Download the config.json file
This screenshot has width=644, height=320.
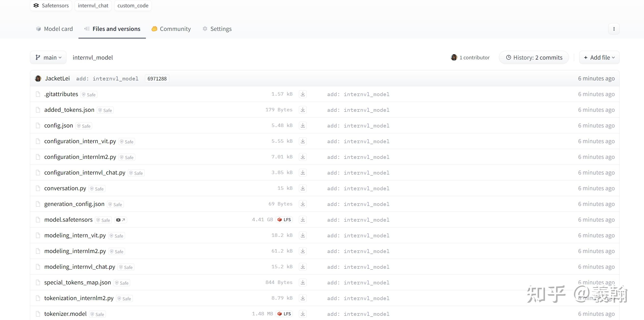point(303,126)
